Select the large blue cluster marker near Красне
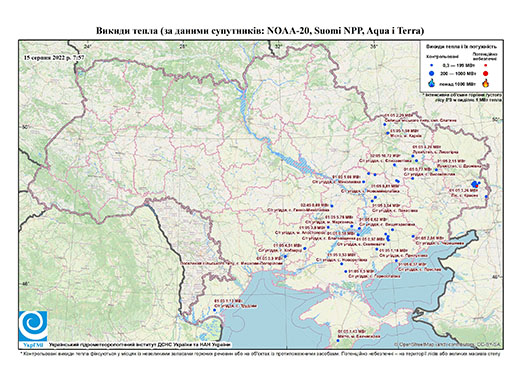This screenshot has width=520, height=368. point(475,184)
